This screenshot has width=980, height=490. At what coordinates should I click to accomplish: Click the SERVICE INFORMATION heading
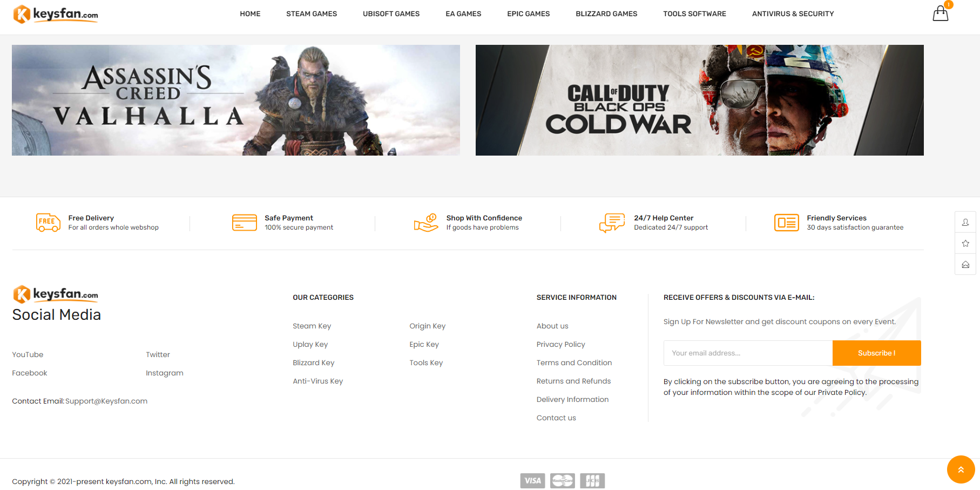[x=577, y=298]
